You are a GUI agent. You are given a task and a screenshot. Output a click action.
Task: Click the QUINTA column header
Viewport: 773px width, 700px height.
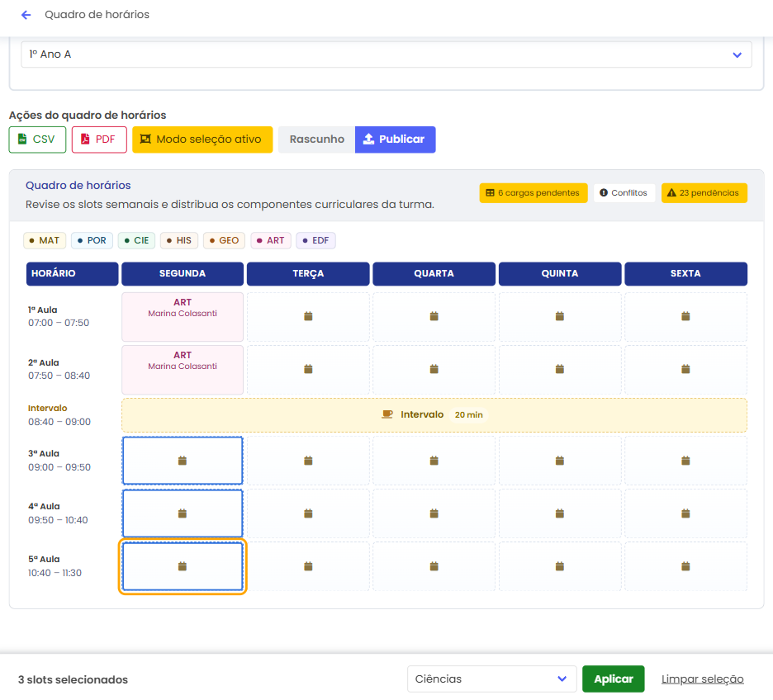click(x=560, y=273)
